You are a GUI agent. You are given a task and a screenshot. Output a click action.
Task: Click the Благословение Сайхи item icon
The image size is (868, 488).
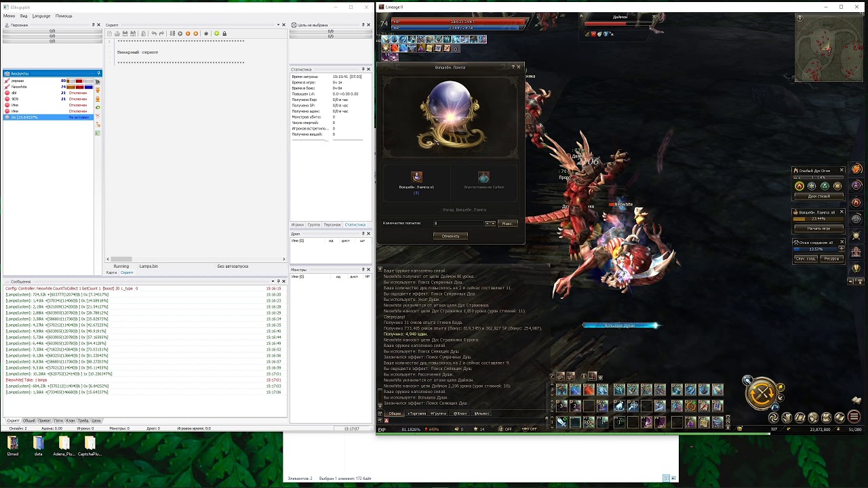(x=484, y=177)
